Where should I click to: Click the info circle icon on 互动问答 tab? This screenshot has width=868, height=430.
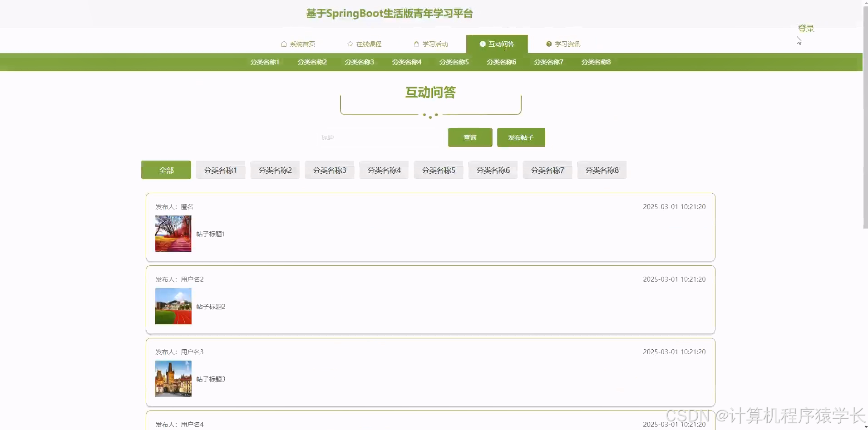click(482, 43)
